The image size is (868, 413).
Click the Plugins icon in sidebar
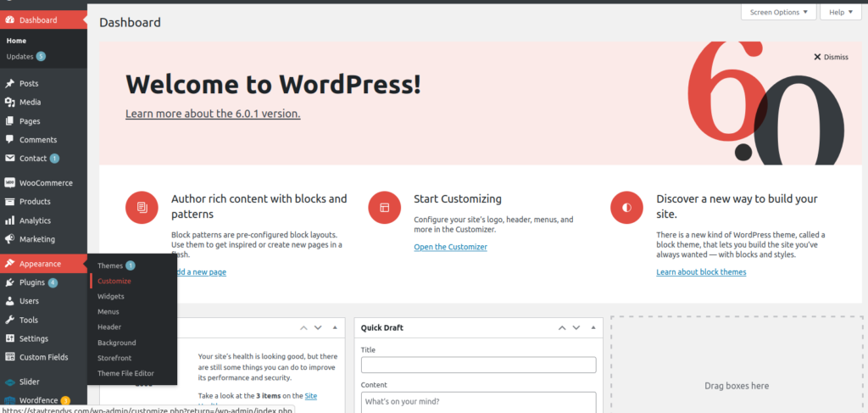point(9,282)
